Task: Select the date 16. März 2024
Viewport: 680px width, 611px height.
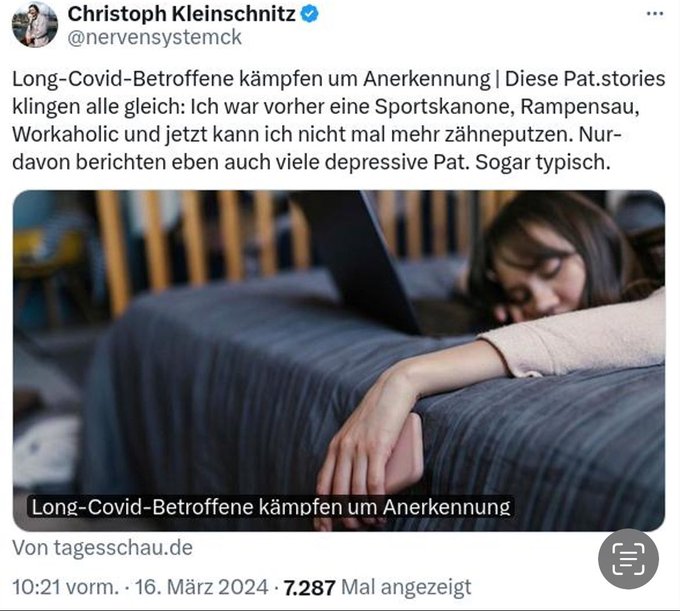Action: click(x=202, y=588)
